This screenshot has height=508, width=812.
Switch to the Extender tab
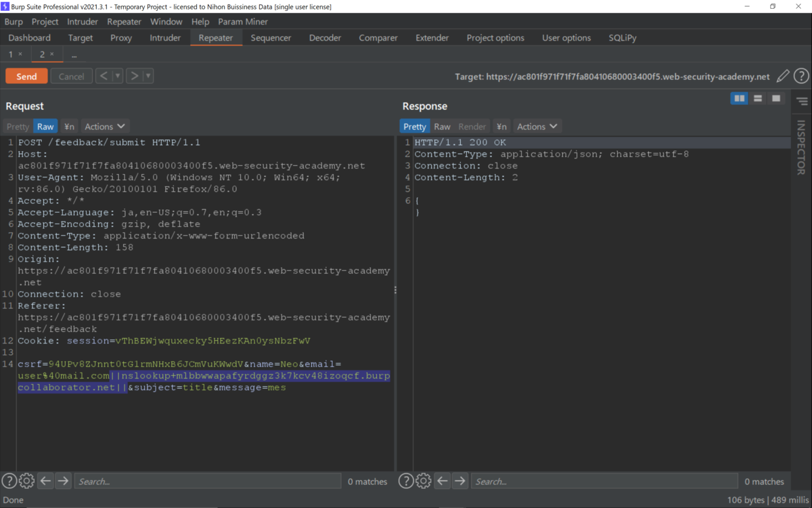[432, 38]
